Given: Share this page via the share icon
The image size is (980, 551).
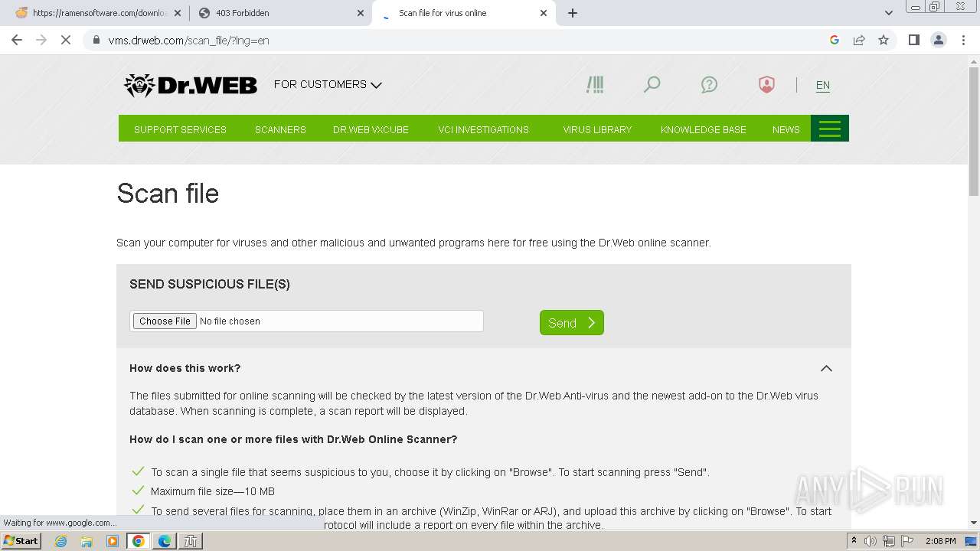Looking at the screenshot, I should click(x=859, y=40).
